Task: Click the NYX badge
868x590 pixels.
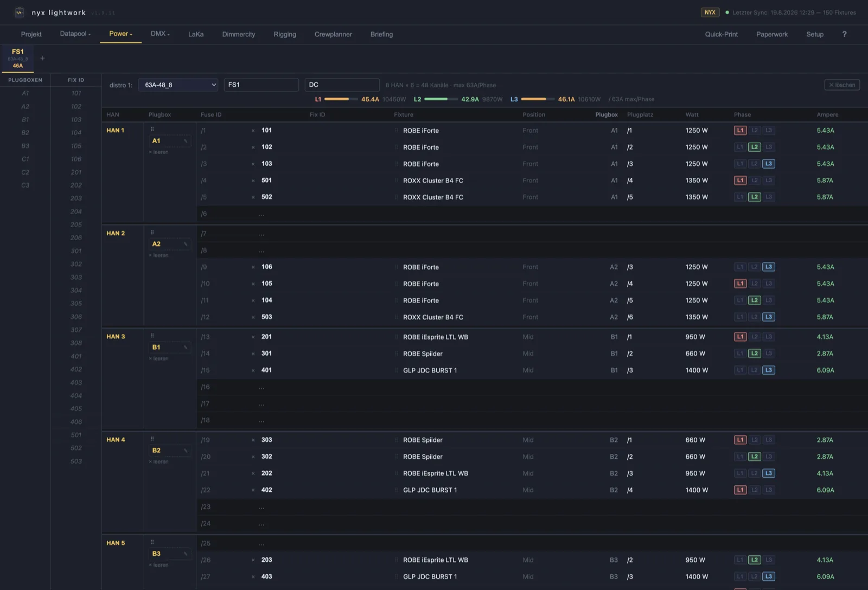Action: [x=710, y=12]
